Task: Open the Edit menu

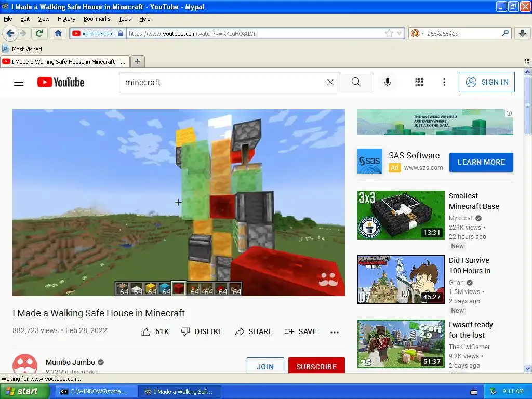Action: (x=25, y=19)
